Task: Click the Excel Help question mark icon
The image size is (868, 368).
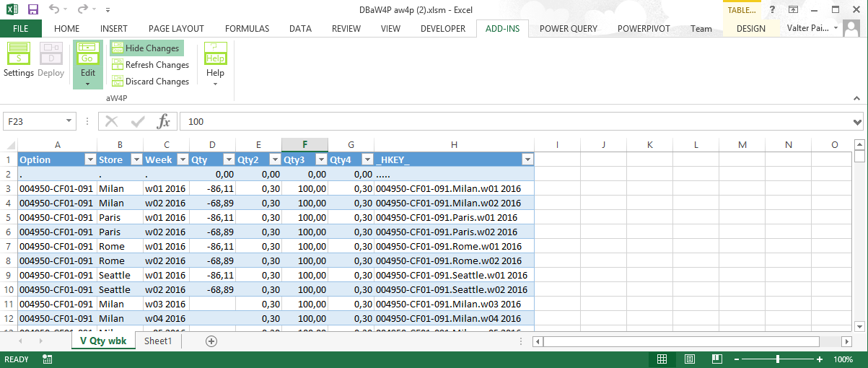Action: 773,9
